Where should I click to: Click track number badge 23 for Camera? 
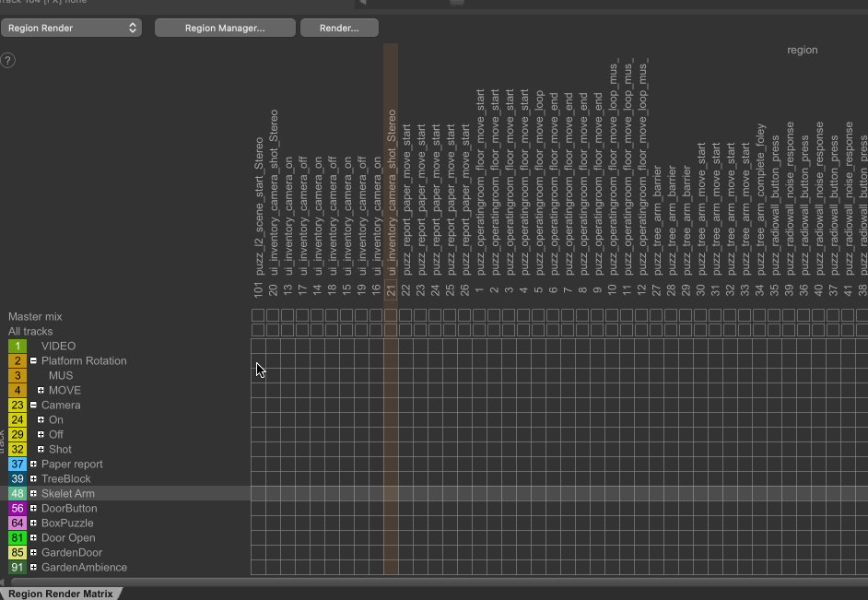pos(18,406)
